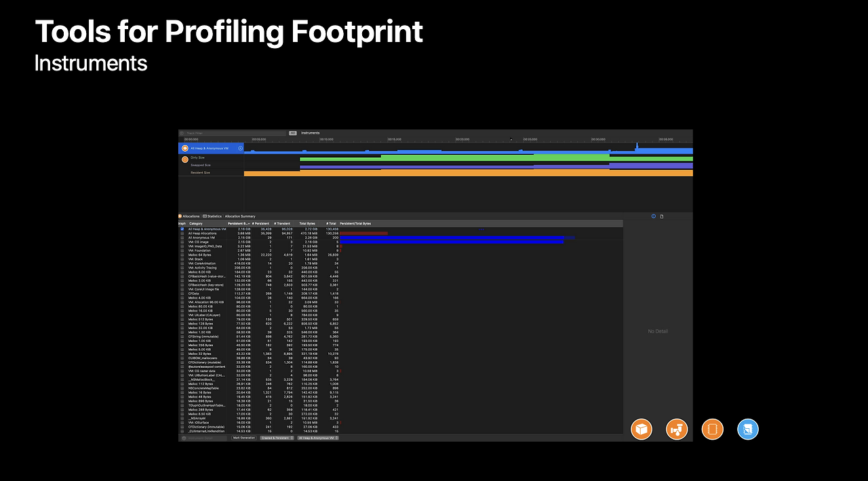Select the VM: ImageIO_PNG_Data row
This screenshot has width=868, height=481.
click(400, 247)
